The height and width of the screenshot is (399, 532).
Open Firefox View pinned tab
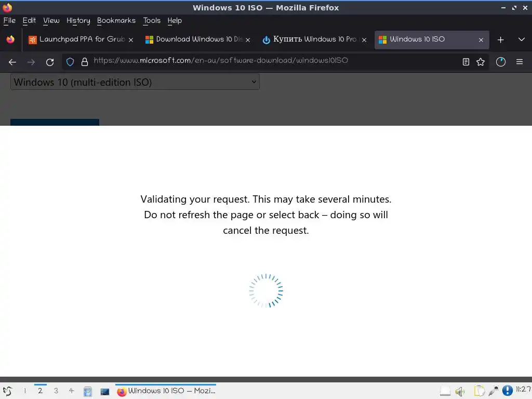tap(10, 39)
